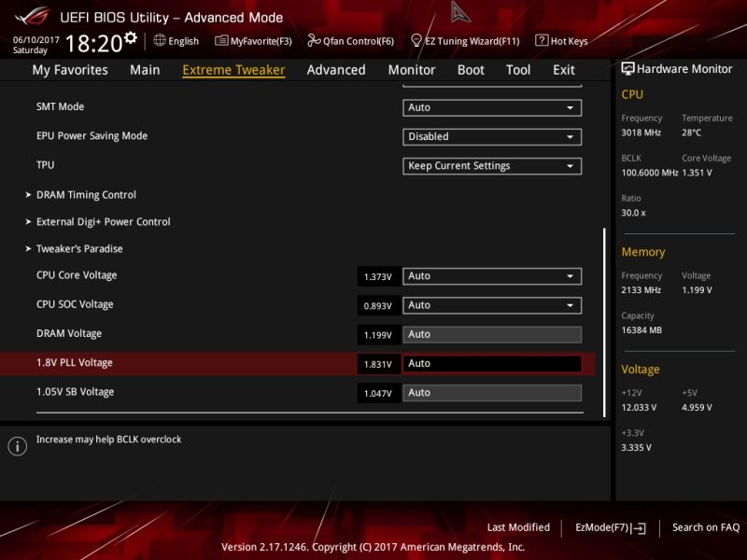Click the 1.373V current value
Screen dimensions: 747x560
[378, 276]
